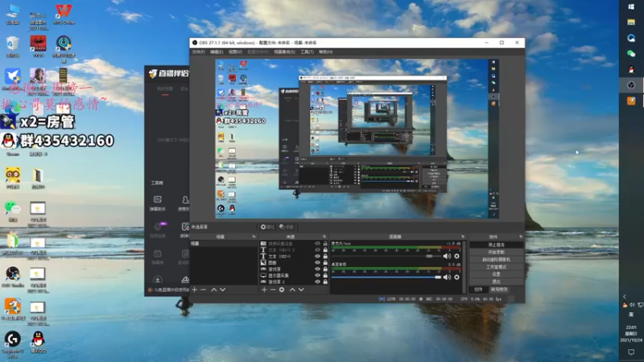644x362 pixels.
Task: Expand the system tray hidden icons chevron
Action: click(625, 296)
